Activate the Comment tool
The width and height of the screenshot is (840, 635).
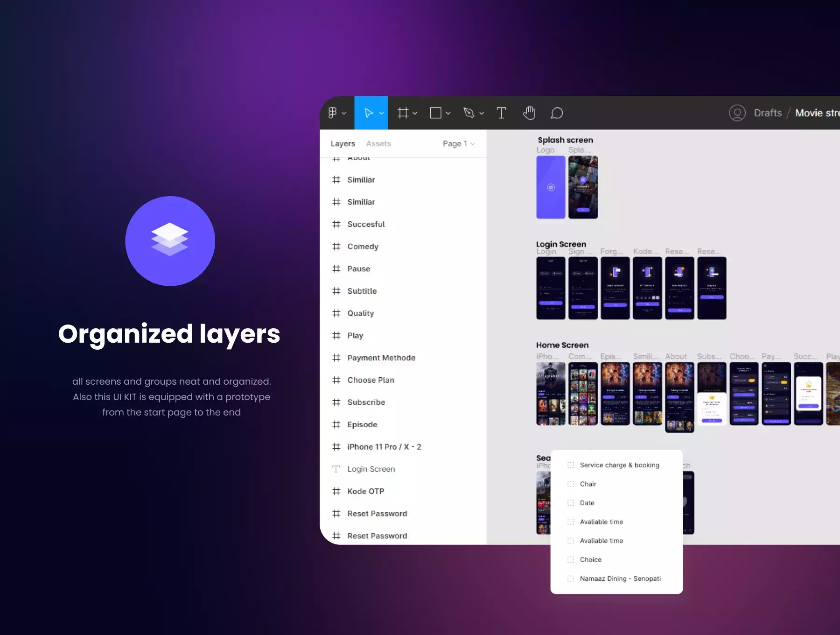pyautogui.click(x=557, y=113)
